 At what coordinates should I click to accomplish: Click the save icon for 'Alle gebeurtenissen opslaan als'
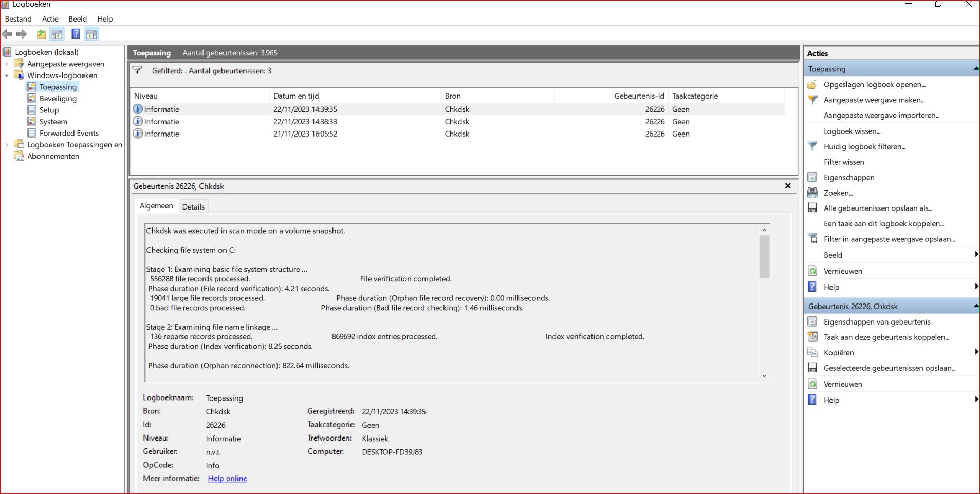pyautogui.click(x=812, y=208)
